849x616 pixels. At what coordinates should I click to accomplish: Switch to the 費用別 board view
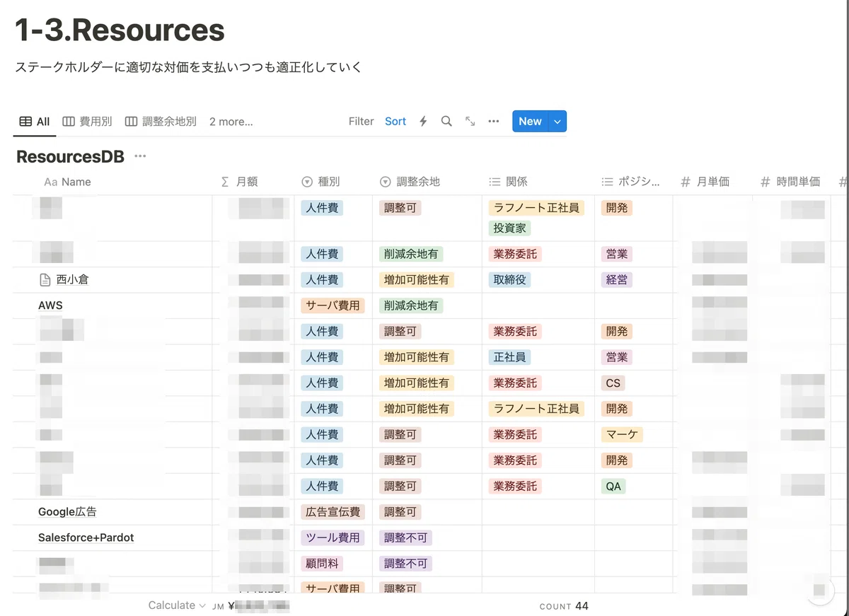[x=88, y=122]
